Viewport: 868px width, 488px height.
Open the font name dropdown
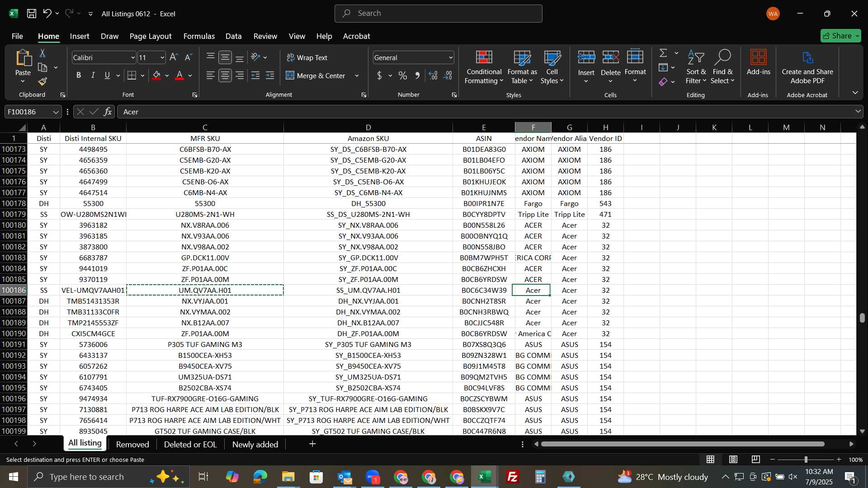coord(132,57)
